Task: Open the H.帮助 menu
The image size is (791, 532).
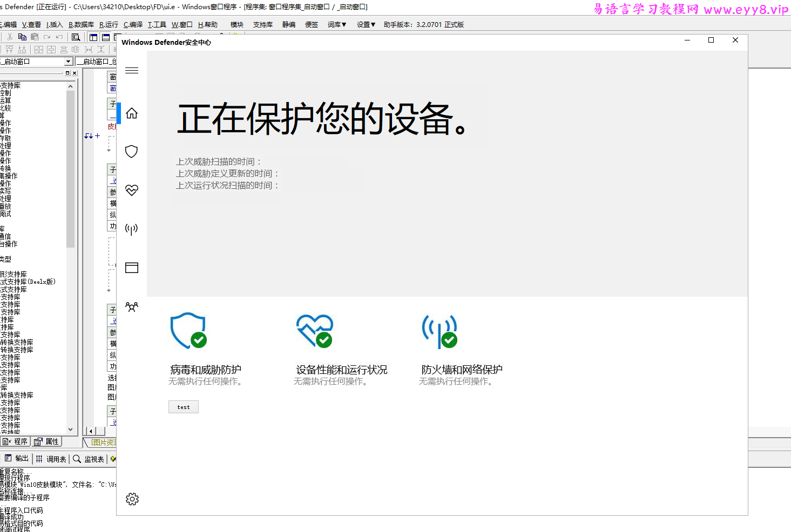Action: pyautogui.click(x=207, y=24)
